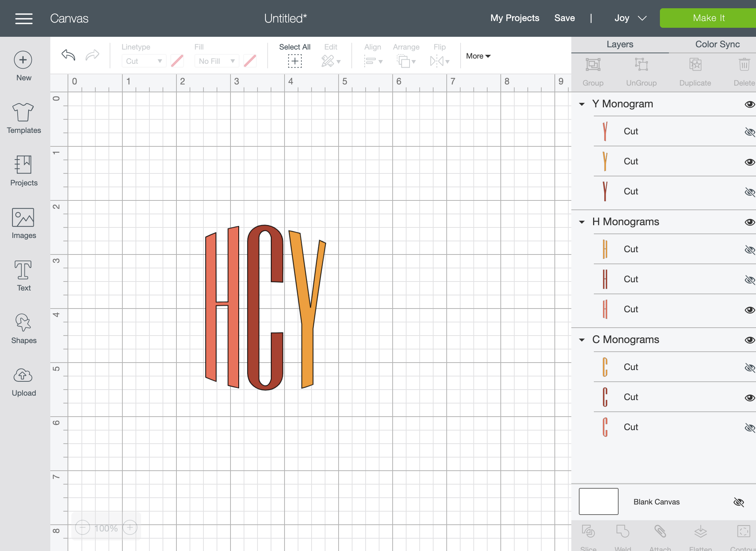Zoom out with the minus icon
The height and width of the screenshot is (551, 756).
pyautogui.click(x=83, y=528)
